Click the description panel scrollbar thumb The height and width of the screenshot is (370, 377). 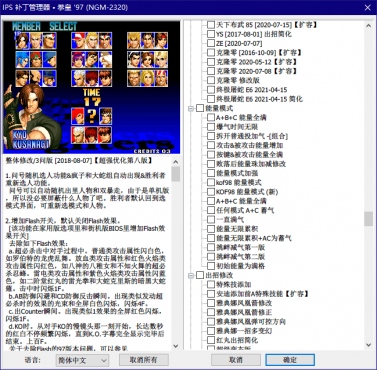tap(176, 174)
